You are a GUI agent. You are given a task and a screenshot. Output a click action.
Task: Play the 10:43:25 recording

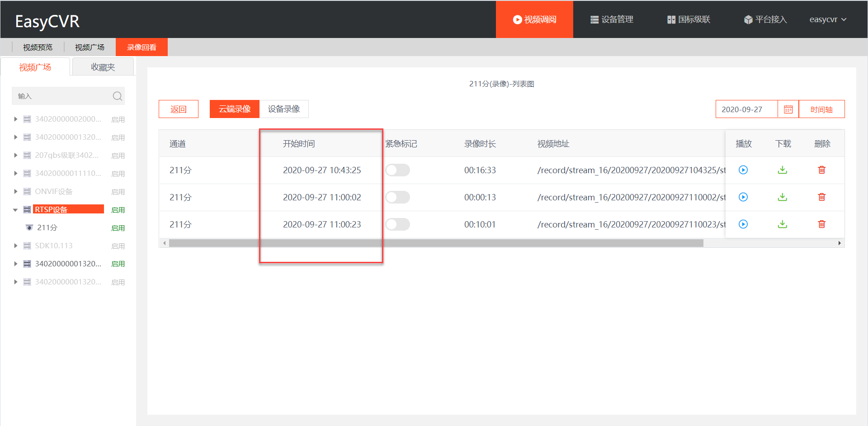(743, 170)
